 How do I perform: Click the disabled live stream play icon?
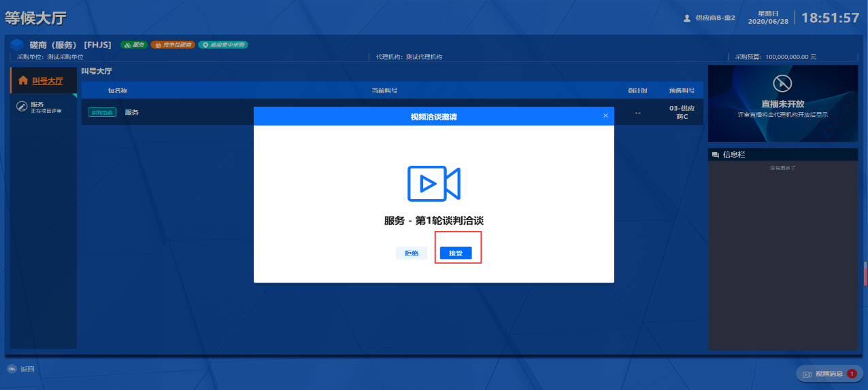coord(783,84)
